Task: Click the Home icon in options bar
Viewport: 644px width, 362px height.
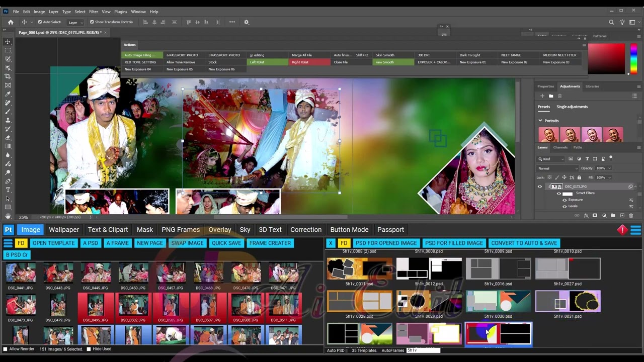Action: pyautogui.click(x=11, y=22)
